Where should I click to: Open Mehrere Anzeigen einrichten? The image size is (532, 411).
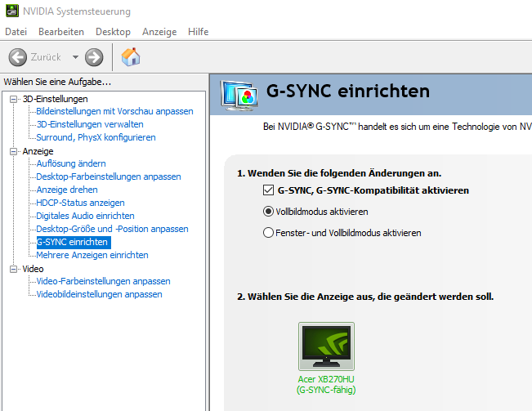[92, 255]
